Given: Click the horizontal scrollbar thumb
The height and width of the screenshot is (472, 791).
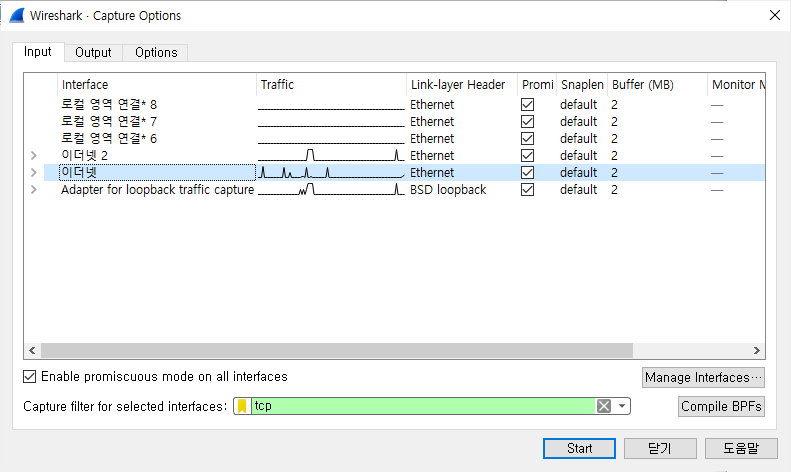Looking at the screenshot, I should click(337, 350).
